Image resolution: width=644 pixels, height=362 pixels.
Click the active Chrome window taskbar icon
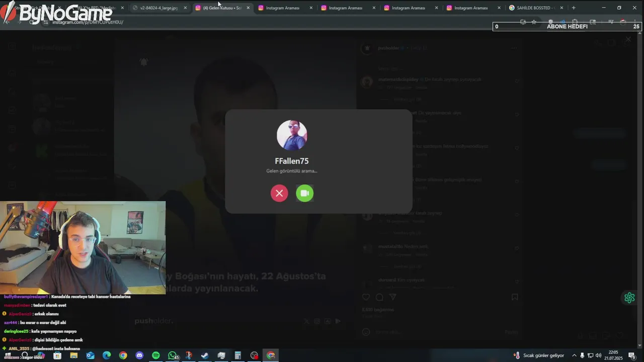tap(271, 355)
